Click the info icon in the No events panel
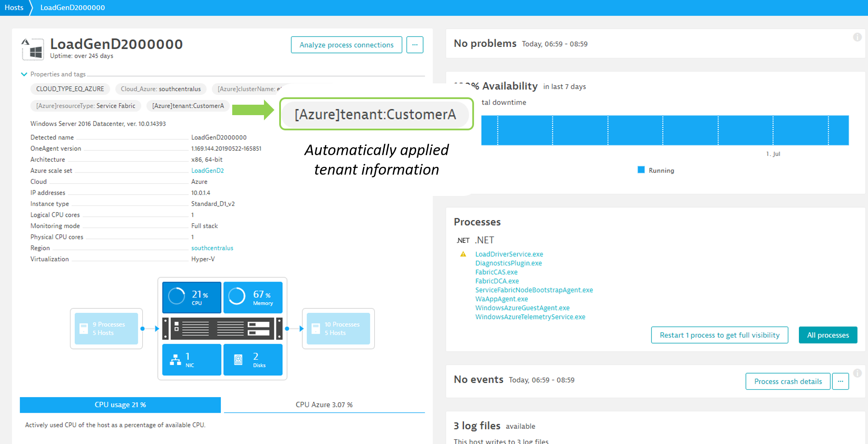The width and height of the screenshot is (868, 444). point(857,373)
